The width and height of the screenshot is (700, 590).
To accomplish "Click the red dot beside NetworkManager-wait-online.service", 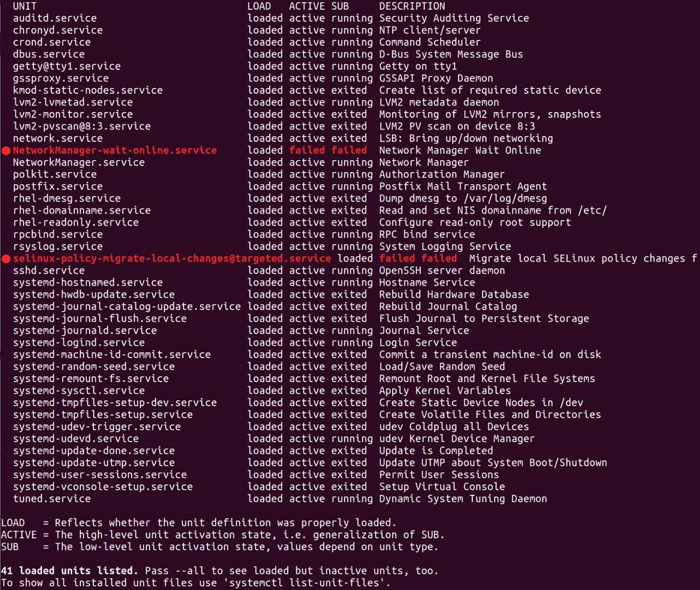I will coord(6,150).
